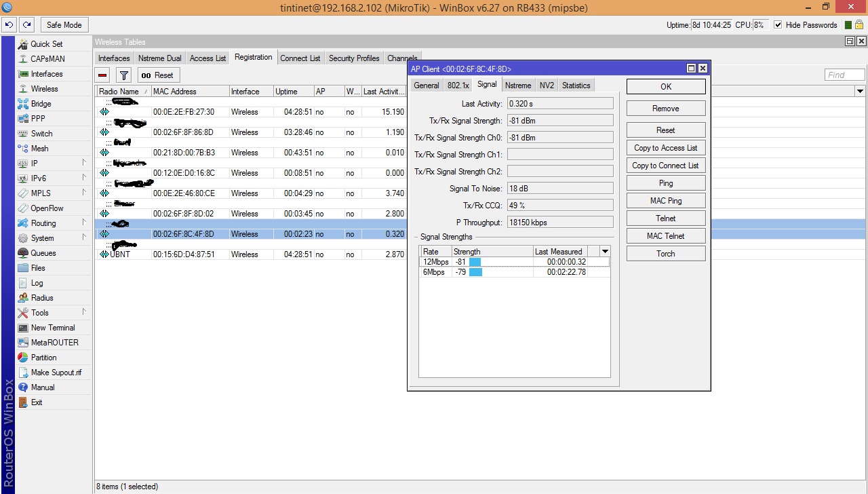Open the PPP sidebar icon
The height and width of the screenshot is (494, 868).
point(23,119)
